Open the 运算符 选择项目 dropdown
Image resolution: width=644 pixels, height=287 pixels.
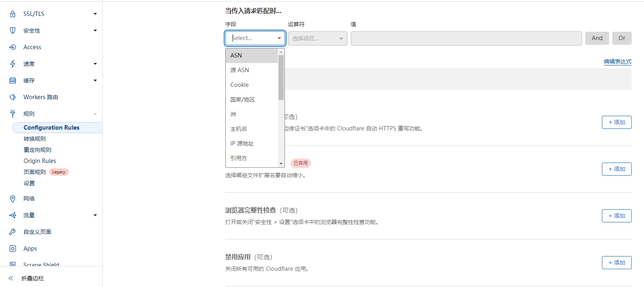click(318, 38)
